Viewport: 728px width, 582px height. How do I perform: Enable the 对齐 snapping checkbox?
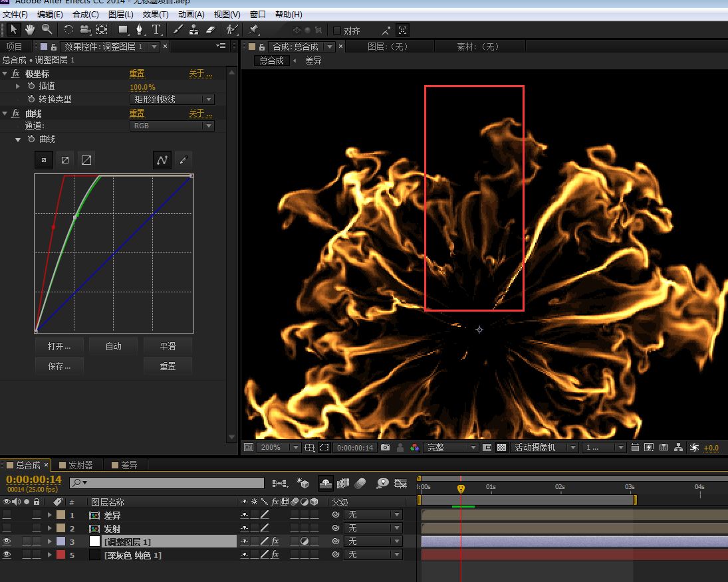pyautogui.click(x=337, y=31)
